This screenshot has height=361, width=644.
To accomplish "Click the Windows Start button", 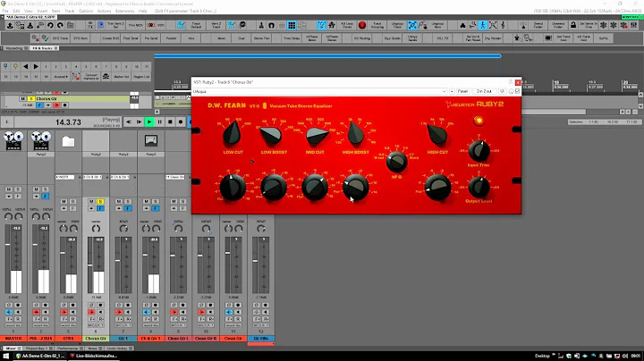I will tap(5, 356).
